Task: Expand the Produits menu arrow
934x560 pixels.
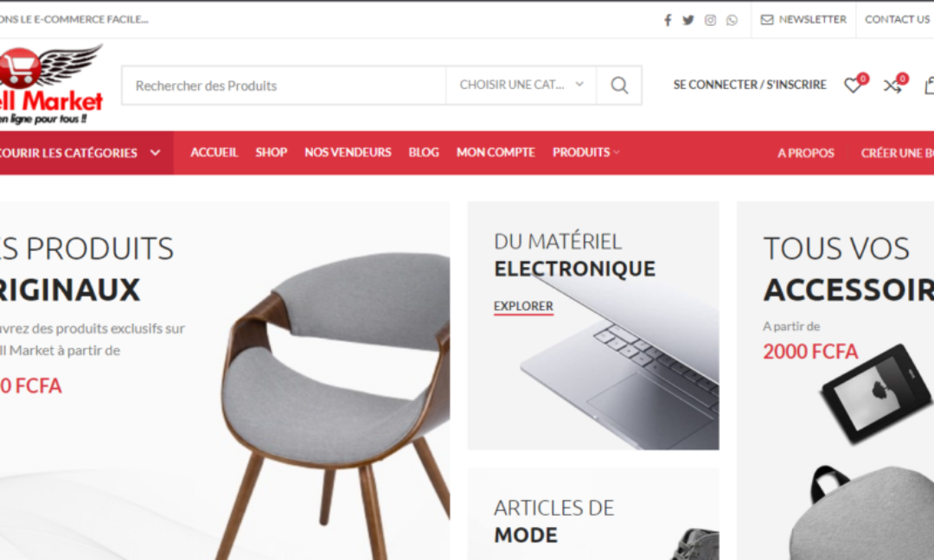Action: 617,153
